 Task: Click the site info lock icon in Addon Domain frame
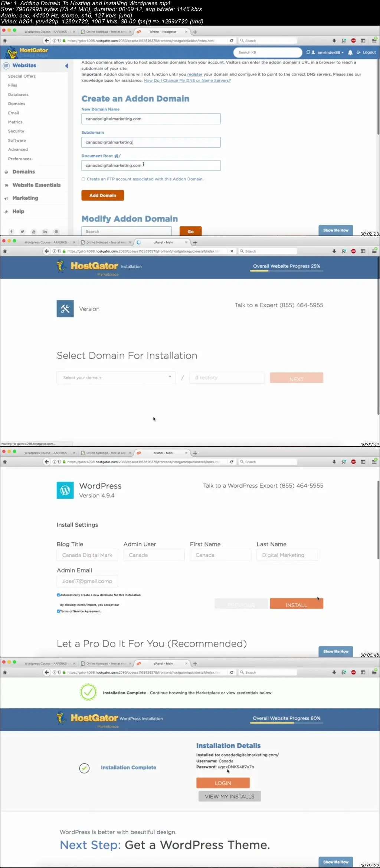64,40
